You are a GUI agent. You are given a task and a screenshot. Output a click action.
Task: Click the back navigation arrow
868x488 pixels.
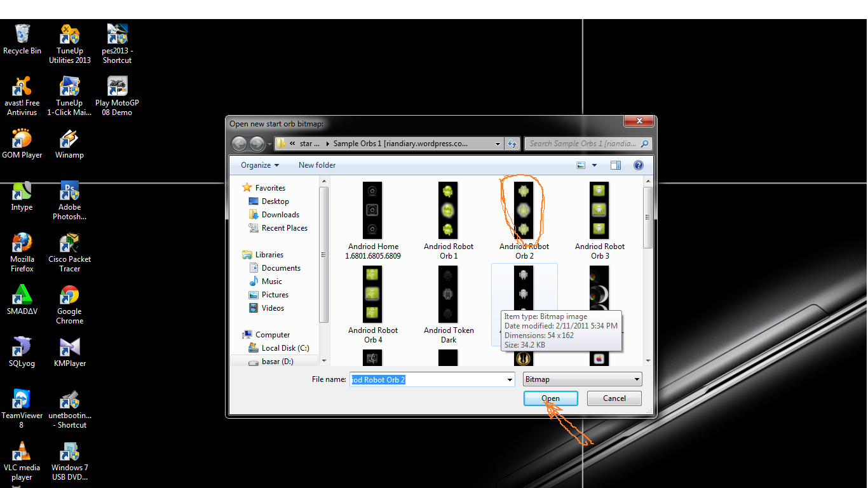coord(239,144)
